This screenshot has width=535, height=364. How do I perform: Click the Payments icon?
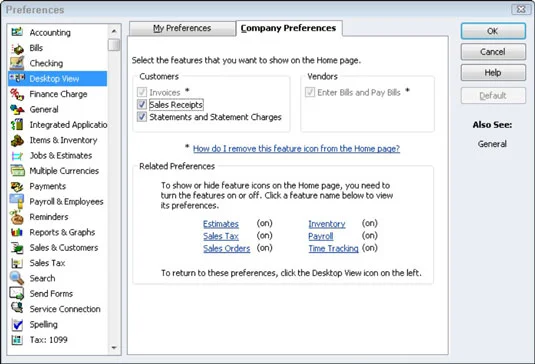pos(17,186)
